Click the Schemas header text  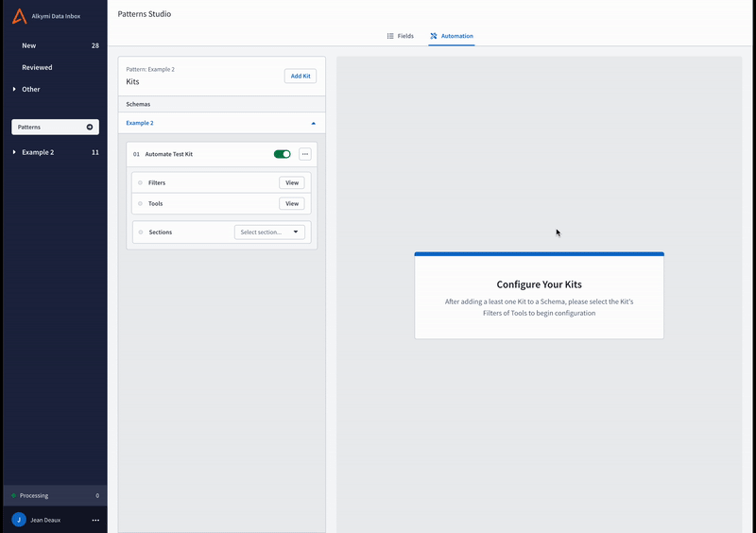138,104
